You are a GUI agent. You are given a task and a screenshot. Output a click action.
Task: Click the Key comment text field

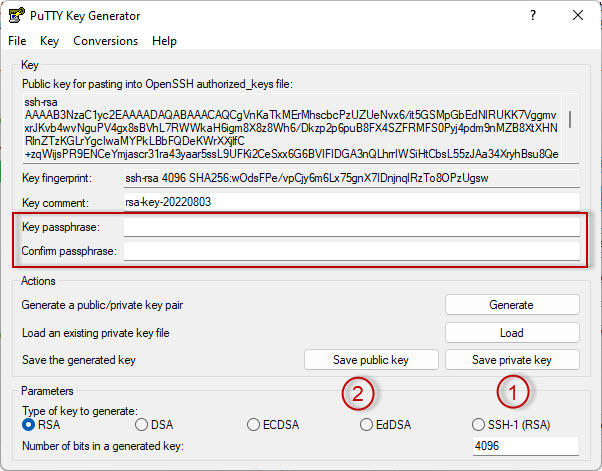351,201
